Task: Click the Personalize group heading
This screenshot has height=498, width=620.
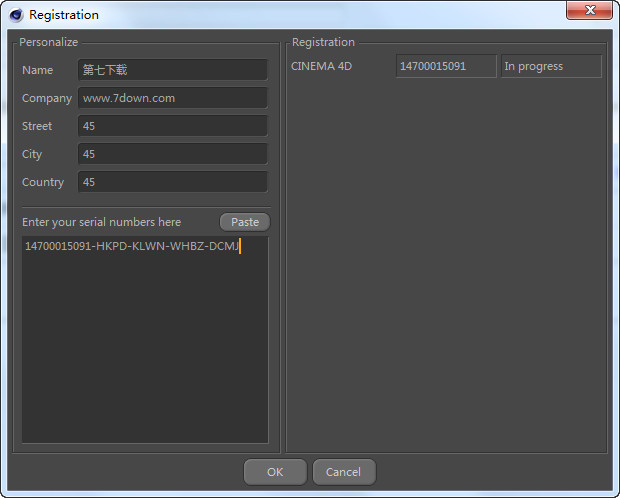Action: (49, 42)
